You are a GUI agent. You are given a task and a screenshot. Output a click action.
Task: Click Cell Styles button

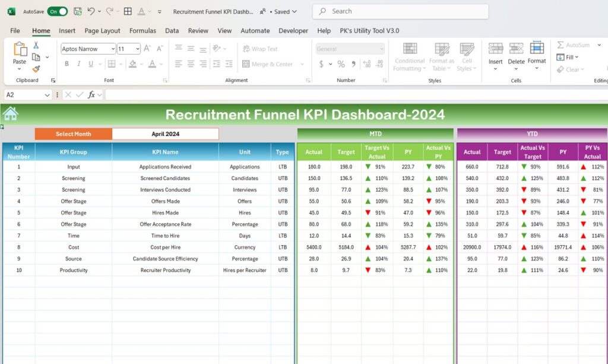(x=467, y=57)
